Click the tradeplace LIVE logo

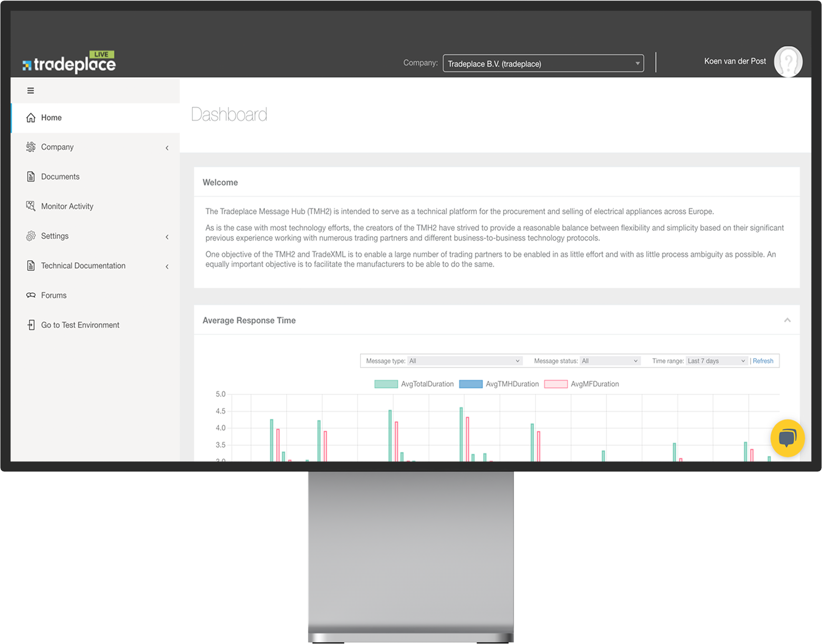(x=69, y=62)
